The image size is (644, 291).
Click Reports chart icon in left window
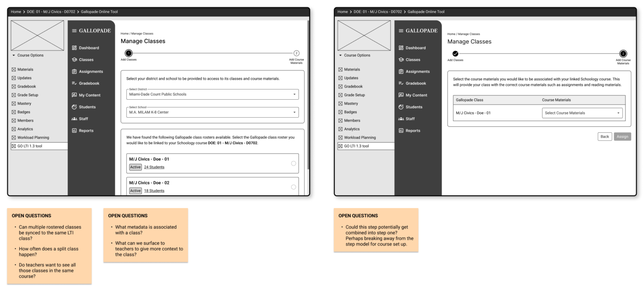coord(74,131)
